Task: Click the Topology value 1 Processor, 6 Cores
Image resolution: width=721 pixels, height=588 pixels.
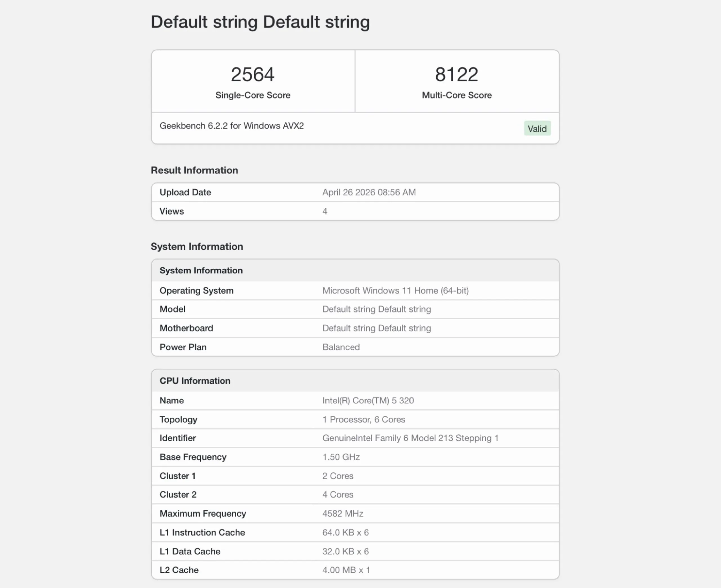Action: [363, 420]
